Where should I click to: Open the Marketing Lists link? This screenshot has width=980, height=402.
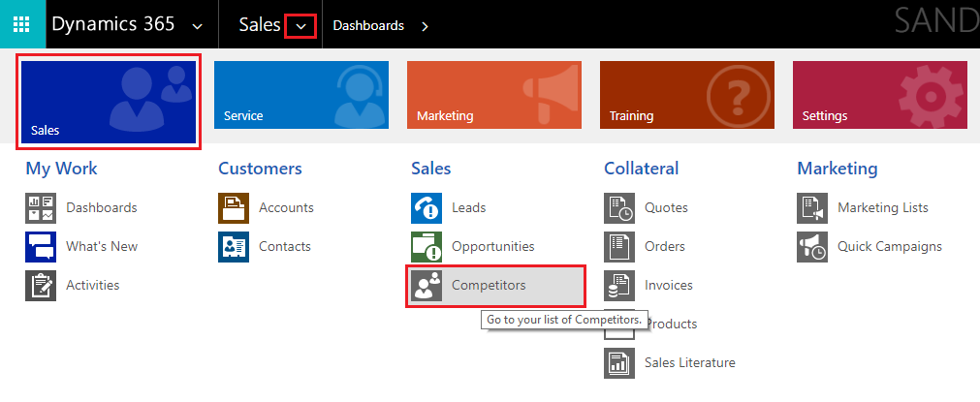click(882, 208)
